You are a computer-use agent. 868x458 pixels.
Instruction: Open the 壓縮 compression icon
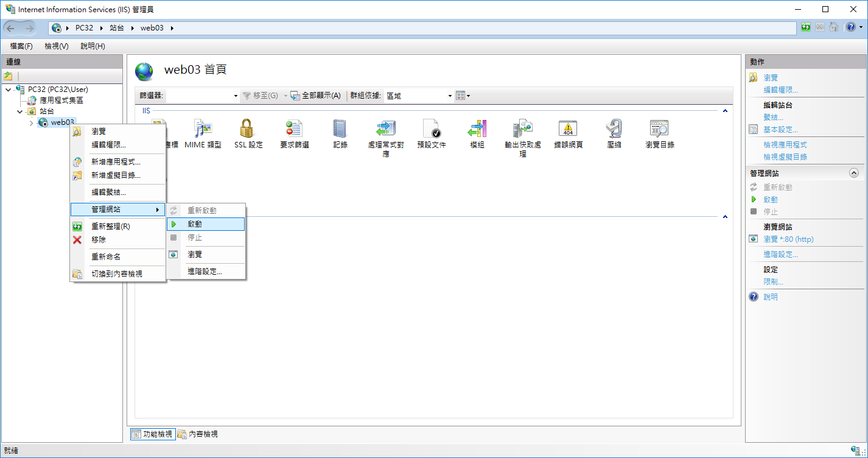point(614,129)
